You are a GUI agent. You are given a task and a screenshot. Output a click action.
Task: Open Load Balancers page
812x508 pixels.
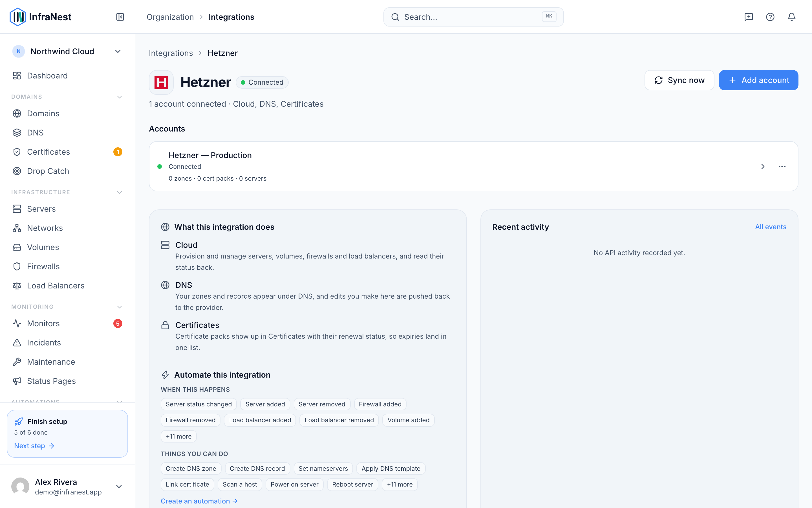[x=67, y=286]
